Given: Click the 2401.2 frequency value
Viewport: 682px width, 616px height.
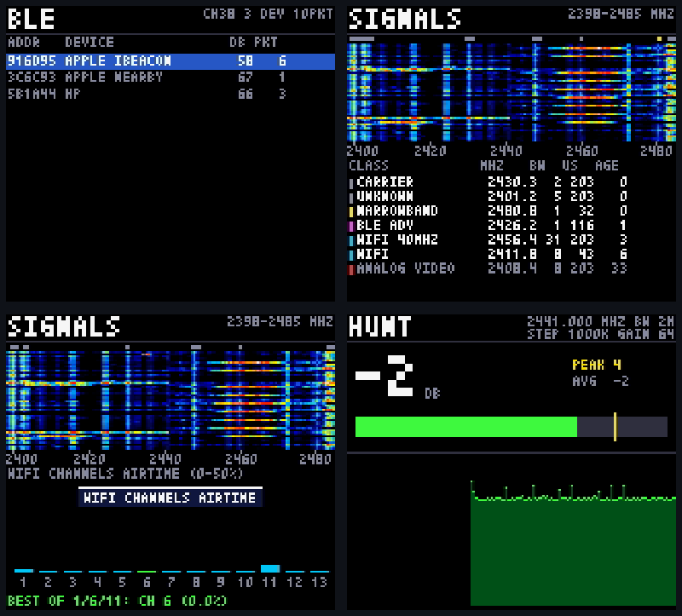Looking at the screenshot, I should click(512, 197).
